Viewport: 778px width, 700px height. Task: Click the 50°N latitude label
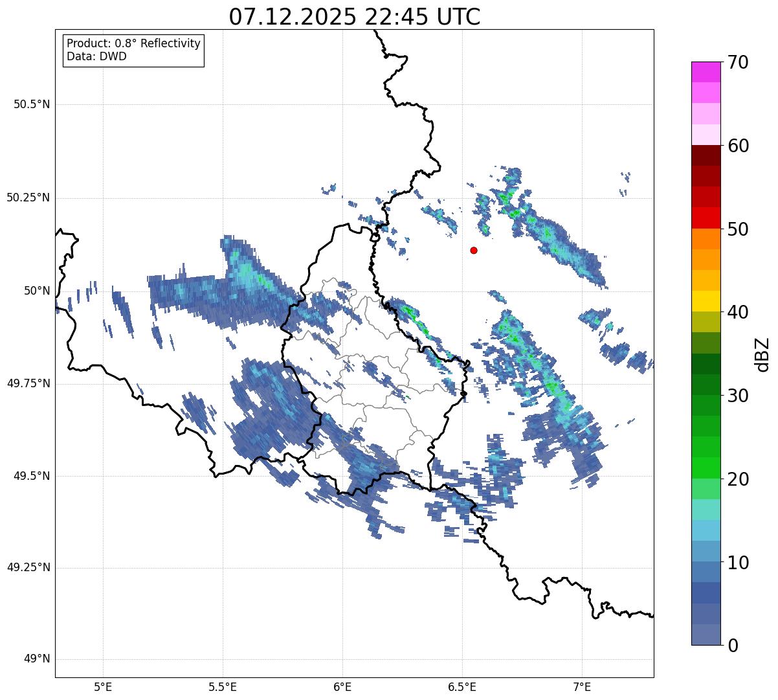click(37, 291)
